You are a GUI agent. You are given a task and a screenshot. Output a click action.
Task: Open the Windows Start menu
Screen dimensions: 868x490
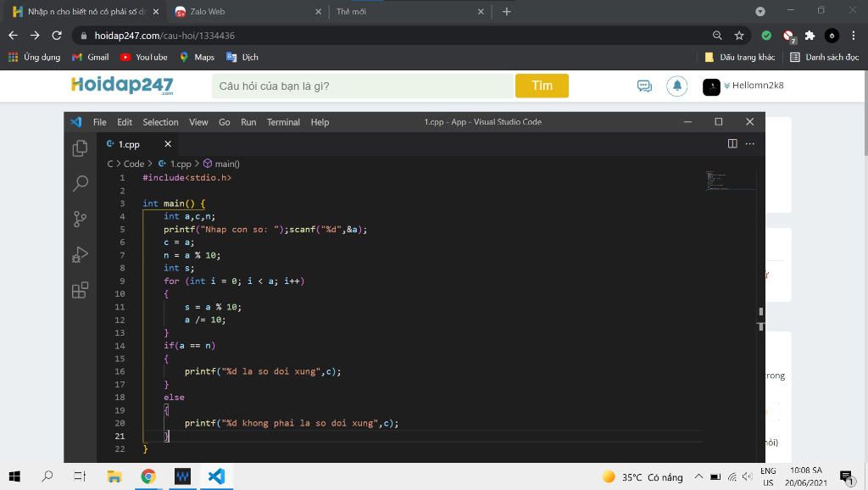[x=14, y=476]
